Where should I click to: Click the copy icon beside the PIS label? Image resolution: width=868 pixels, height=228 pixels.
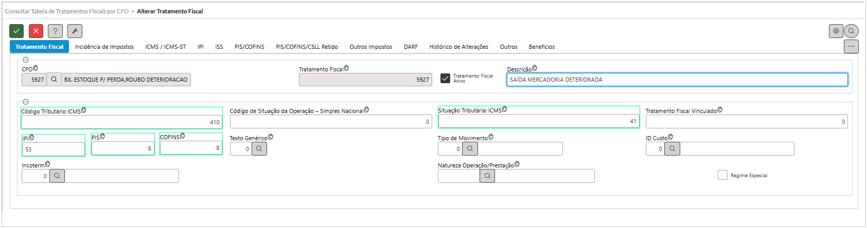[x=102, y=137]
